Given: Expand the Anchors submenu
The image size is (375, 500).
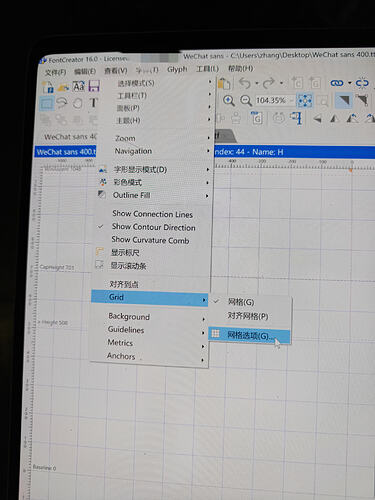Looking at the screenshot, I should click(x=149, y=356).
